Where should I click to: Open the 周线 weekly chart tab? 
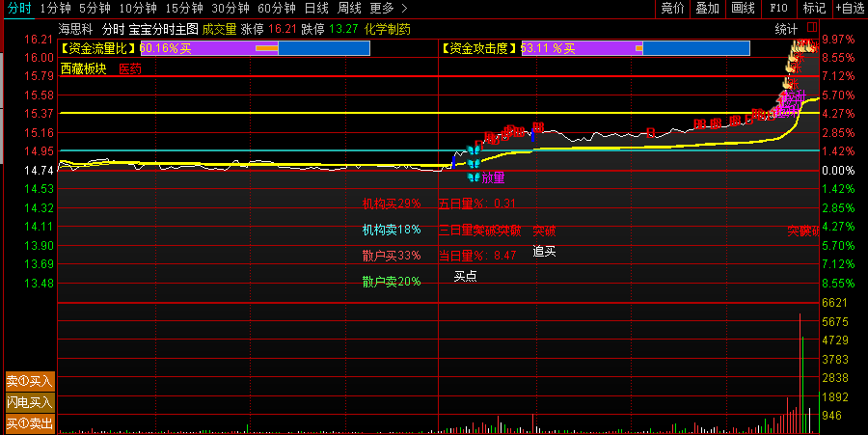coord(349,9)
